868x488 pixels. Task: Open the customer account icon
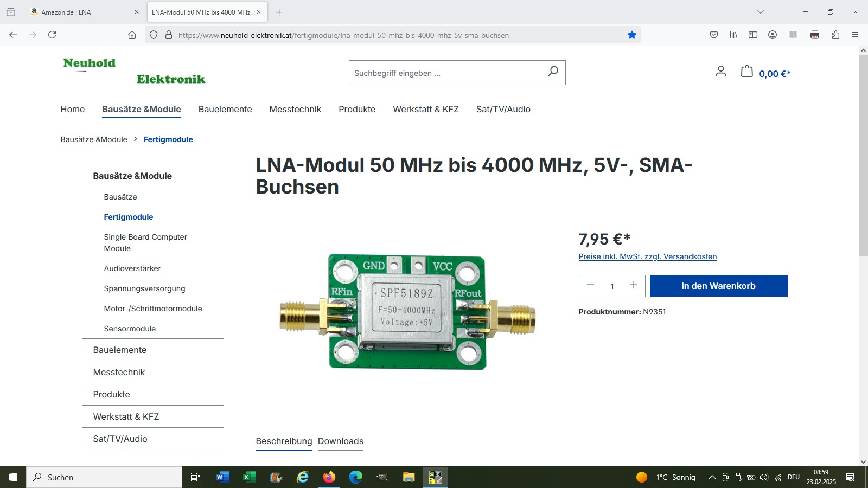(720, 71)
